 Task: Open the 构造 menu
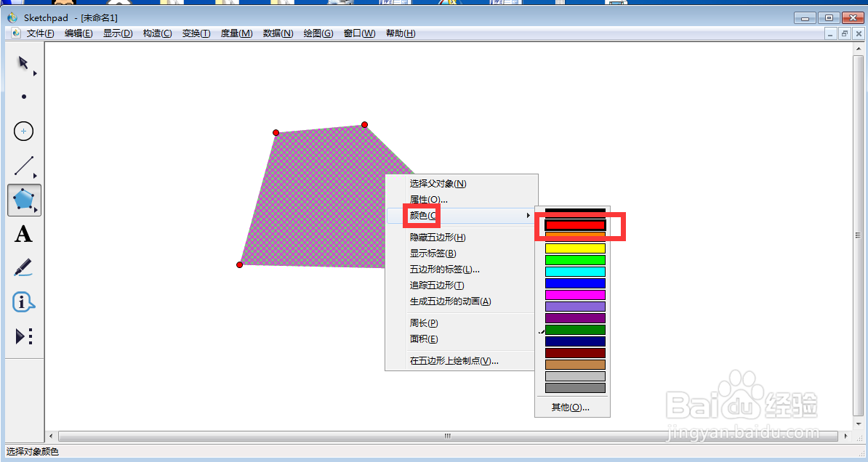157,33
